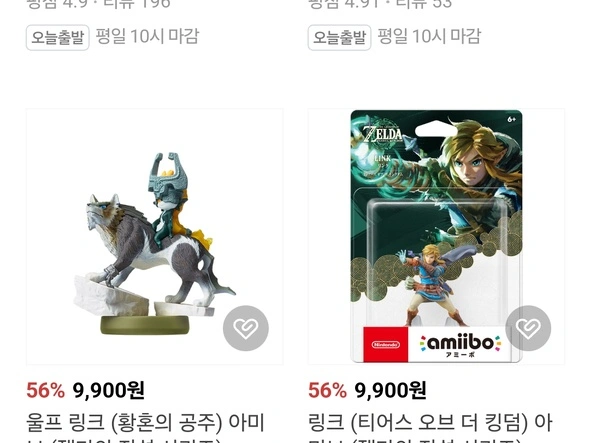The image size is (590, 443).
Task: Select 9,900원 price of Link amiibo
Action: pos(390,390)
